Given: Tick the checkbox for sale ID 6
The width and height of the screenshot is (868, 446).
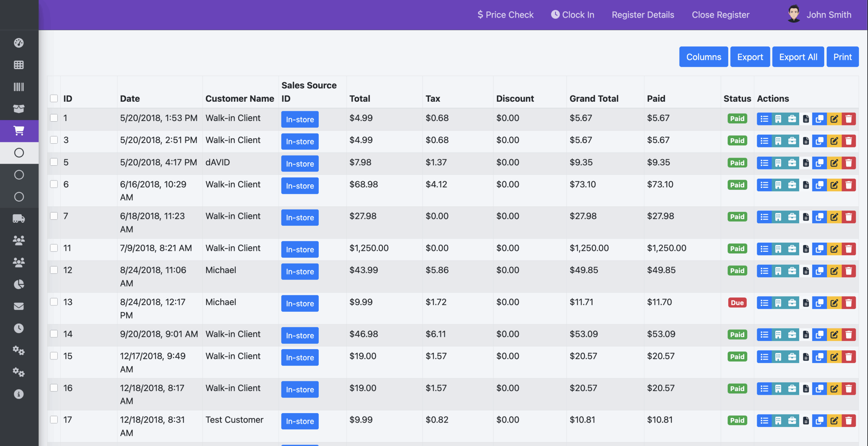Looking at the screenshot, I should click(54, 184).
